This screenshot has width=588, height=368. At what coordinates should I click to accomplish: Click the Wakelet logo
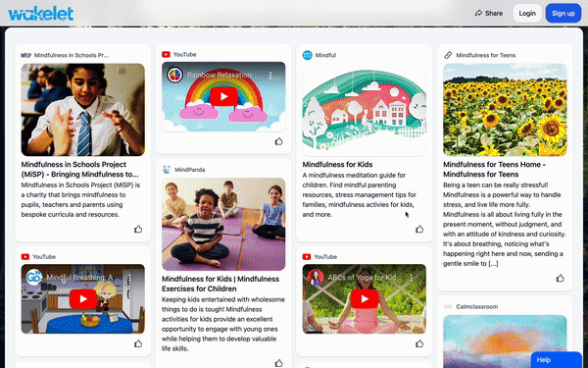pyautogui.click(x=40, y=14)
